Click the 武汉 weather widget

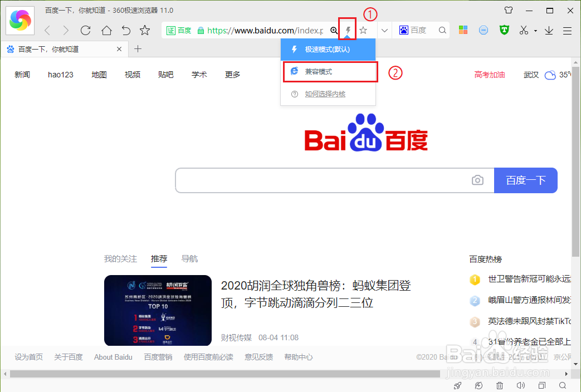pos(547,75)
